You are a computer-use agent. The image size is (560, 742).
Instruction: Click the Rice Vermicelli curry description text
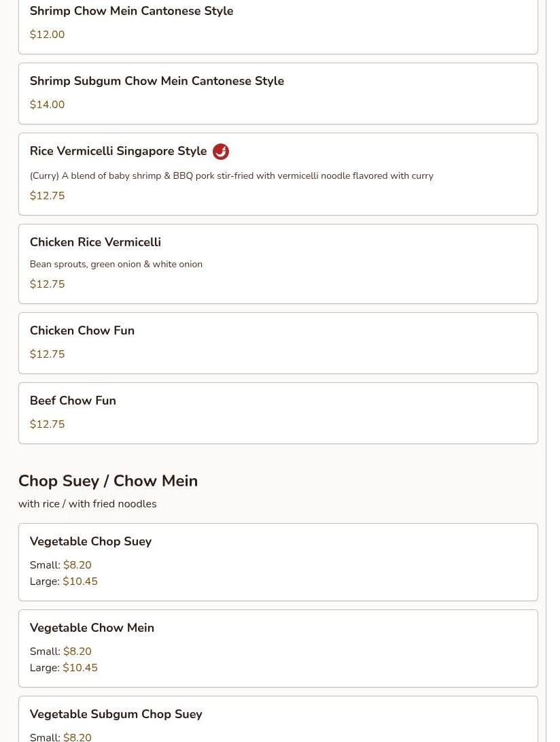[x=232, y=175]
